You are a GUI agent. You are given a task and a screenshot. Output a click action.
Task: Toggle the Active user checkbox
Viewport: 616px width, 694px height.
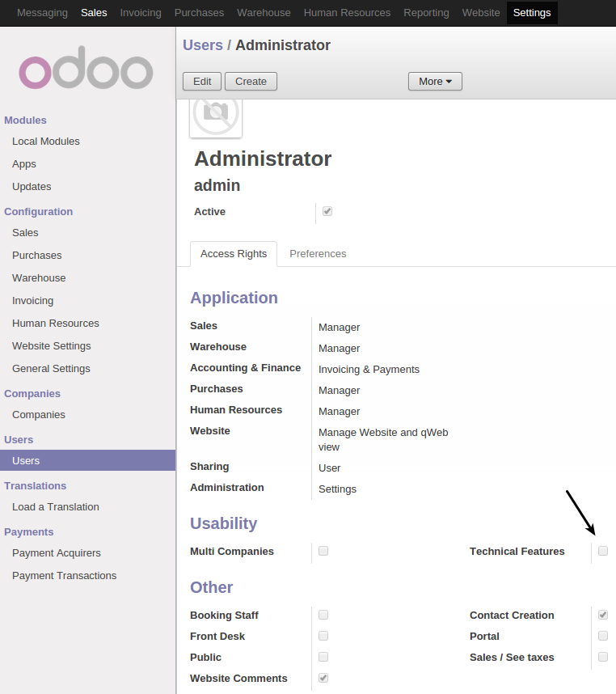(327, 211)
